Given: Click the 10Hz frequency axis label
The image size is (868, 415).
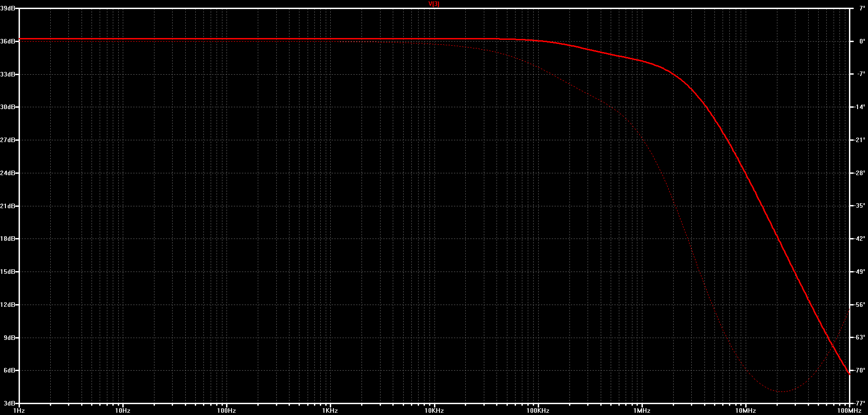Looking at the screenshot, I should click(x=123, y=411).
